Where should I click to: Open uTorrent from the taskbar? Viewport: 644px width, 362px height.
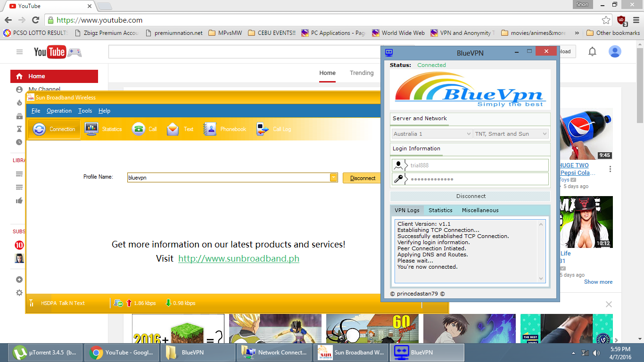pos(46,353)
